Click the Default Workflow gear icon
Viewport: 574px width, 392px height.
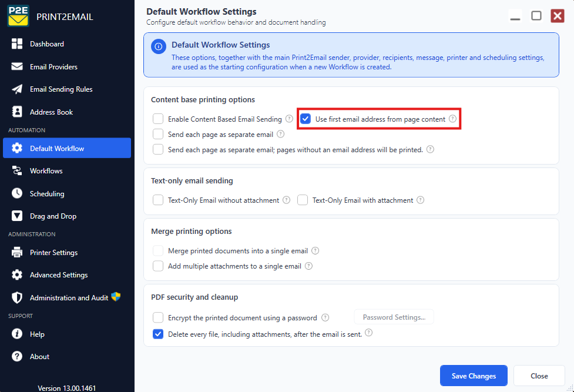point(17,148)
